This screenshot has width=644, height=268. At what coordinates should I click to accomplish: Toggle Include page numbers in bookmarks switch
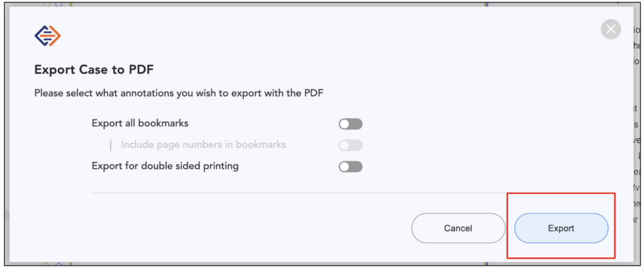pyautogui.click(x=350, y=145)
